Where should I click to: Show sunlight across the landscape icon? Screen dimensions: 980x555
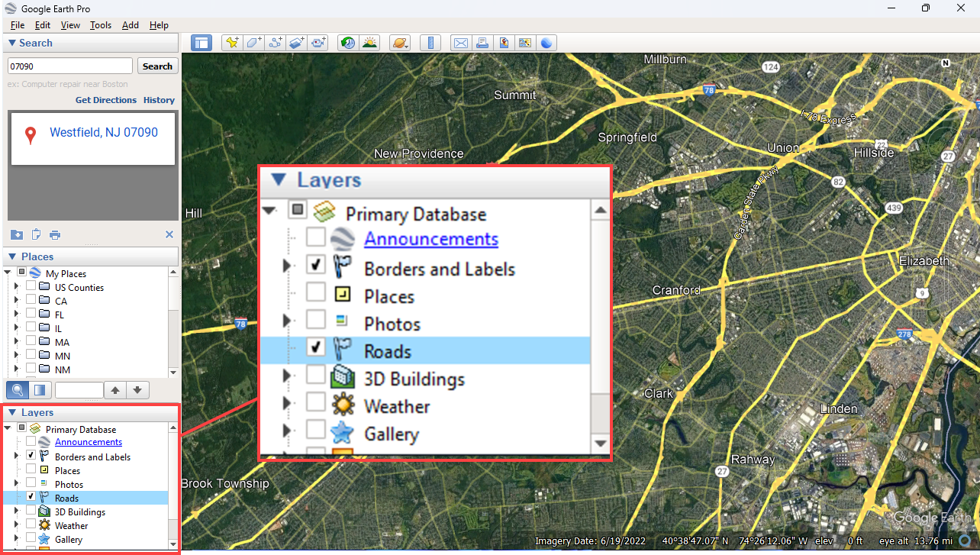click(369, 43)
